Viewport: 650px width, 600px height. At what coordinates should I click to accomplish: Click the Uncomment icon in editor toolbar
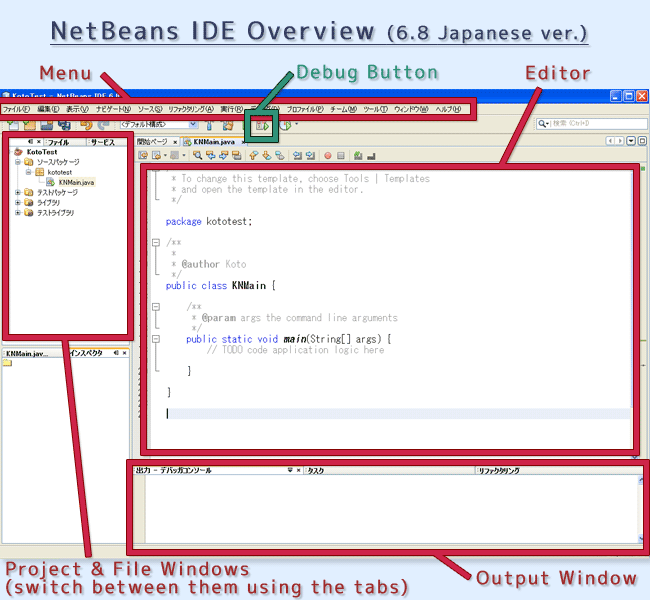371,156
